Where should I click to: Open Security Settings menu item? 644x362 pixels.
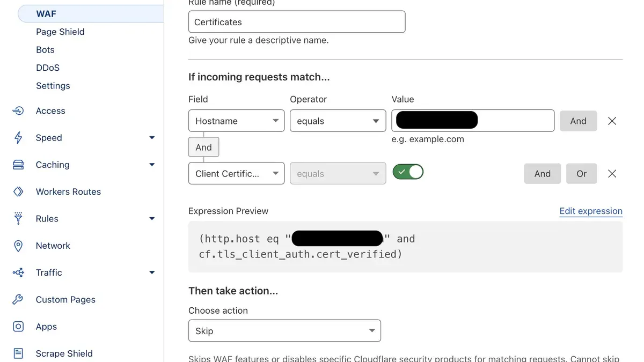[53, 86]
